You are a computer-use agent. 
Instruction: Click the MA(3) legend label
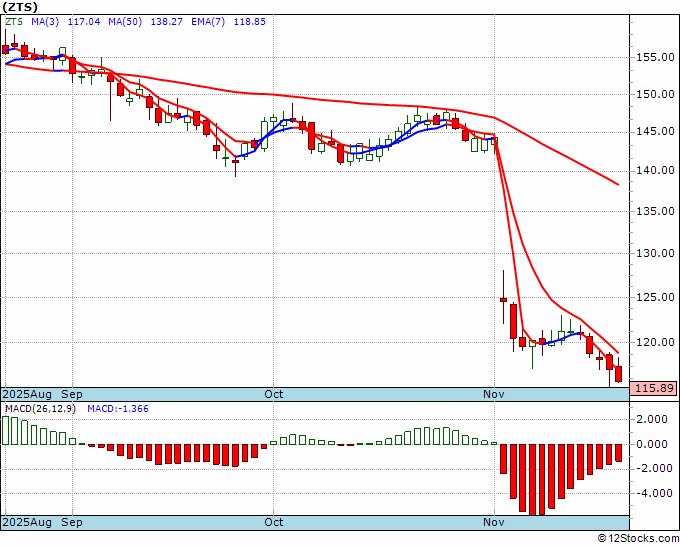(x=45, y=22)
